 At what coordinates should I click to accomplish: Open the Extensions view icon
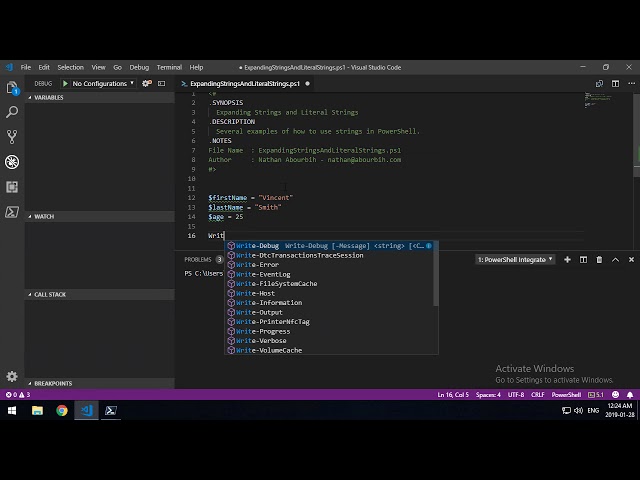click(12, 187)
